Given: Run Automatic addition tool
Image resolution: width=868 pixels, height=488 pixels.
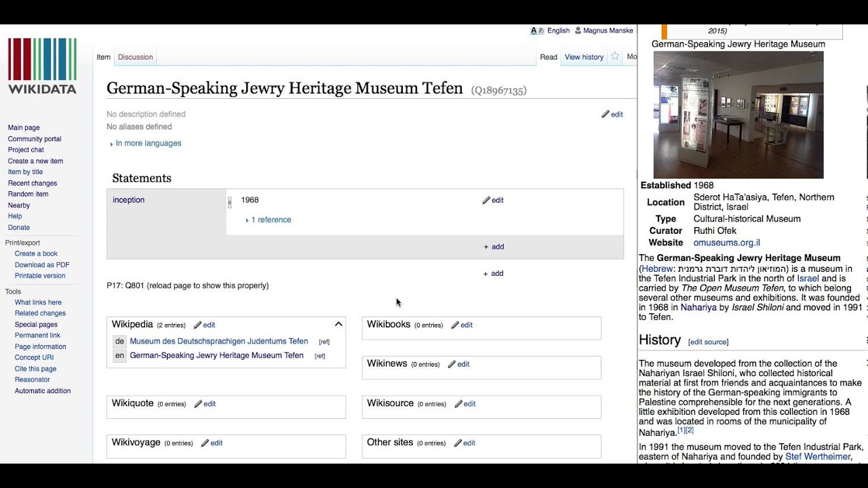Looking at the screenshot, I should [x=43, y=391].
